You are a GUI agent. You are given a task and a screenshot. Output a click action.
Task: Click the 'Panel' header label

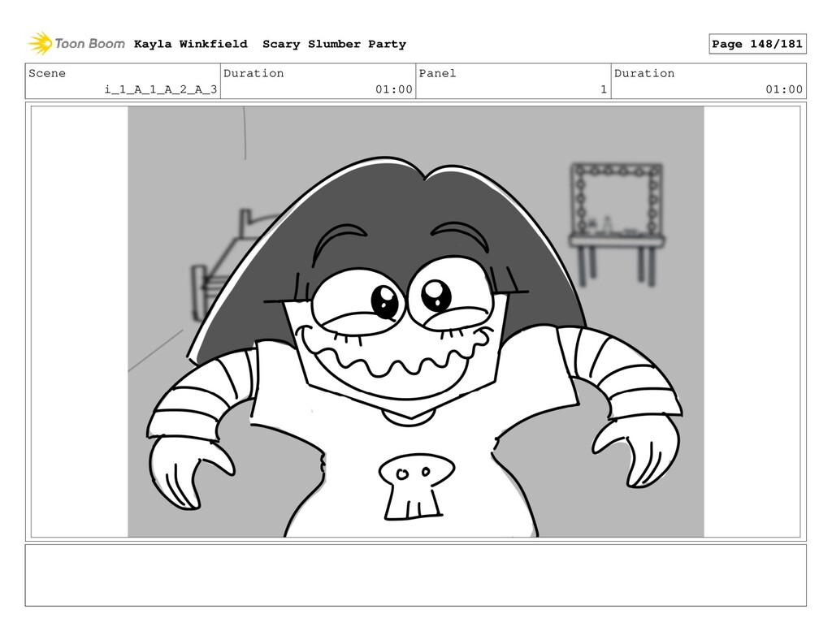pos(437,73)
